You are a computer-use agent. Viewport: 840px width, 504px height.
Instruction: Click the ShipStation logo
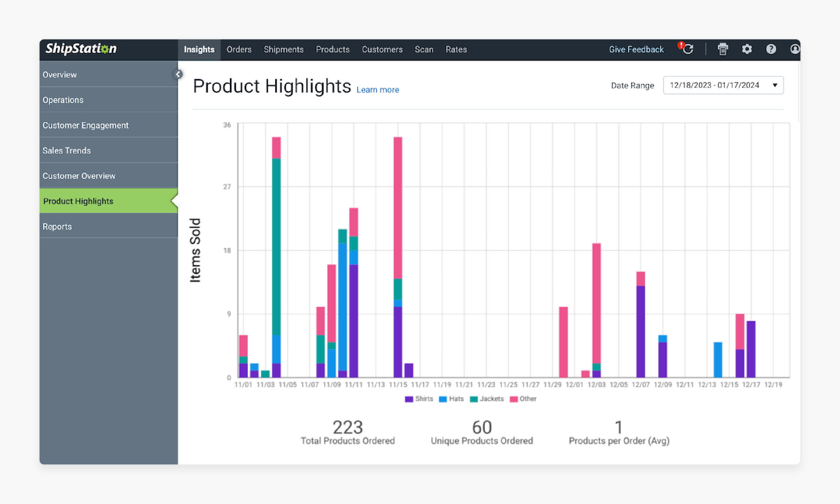coord(81,49)
